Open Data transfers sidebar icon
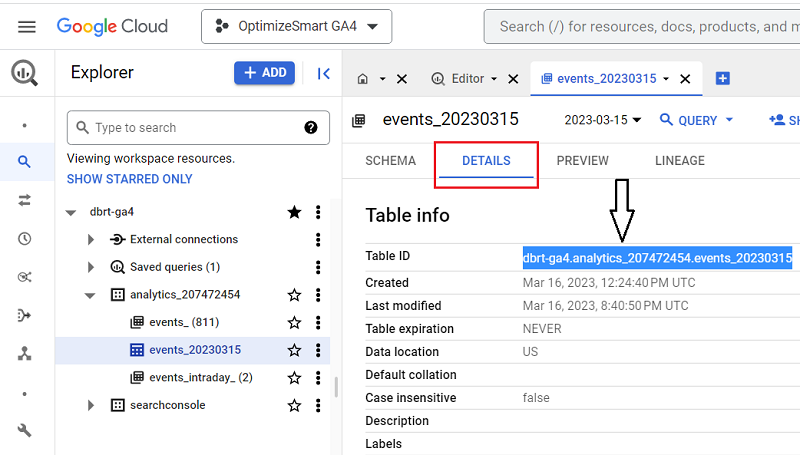 click(24, 200)
